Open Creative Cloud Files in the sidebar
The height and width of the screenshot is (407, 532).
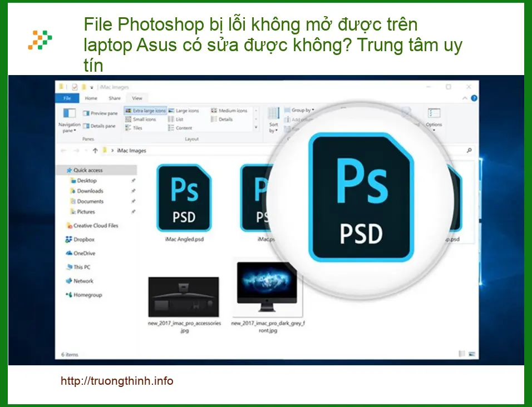[x=92, y=226]
